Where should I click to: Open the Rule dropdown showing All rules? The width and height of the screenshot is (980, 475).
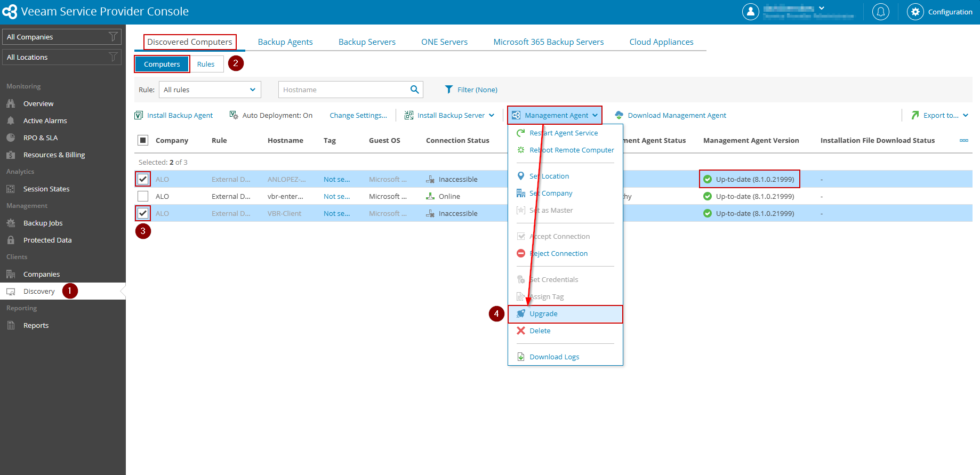point(210,90)
